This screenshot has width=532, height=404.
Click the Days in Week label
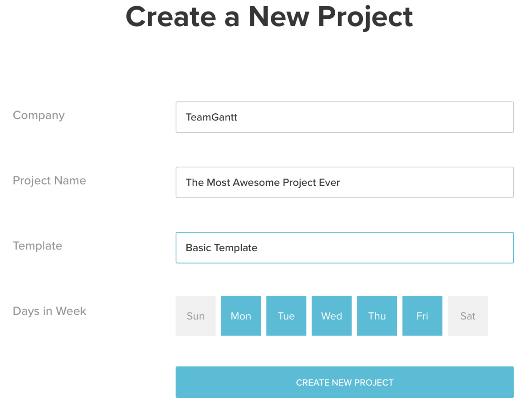click(49, 311)
